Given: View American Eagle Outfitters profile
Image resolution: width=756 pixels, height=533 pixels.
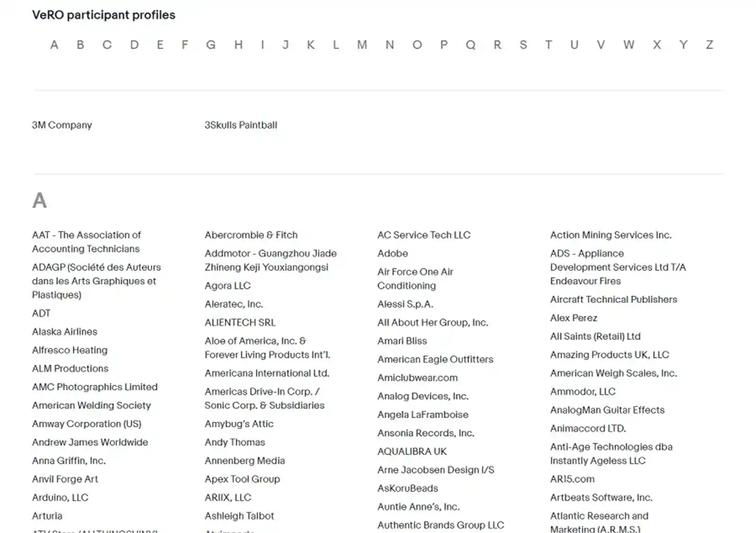Looking at the screenshot, I should pos(436,359).
